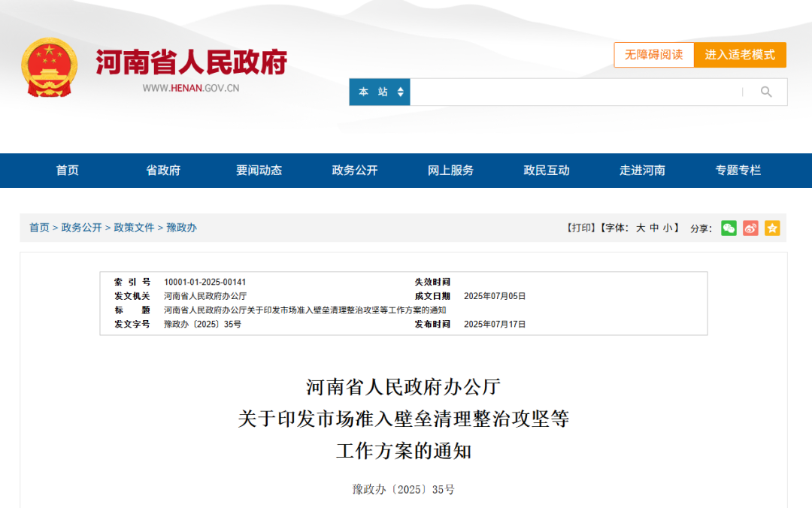Expand the search site selector arrows

[x=401, y=91]
